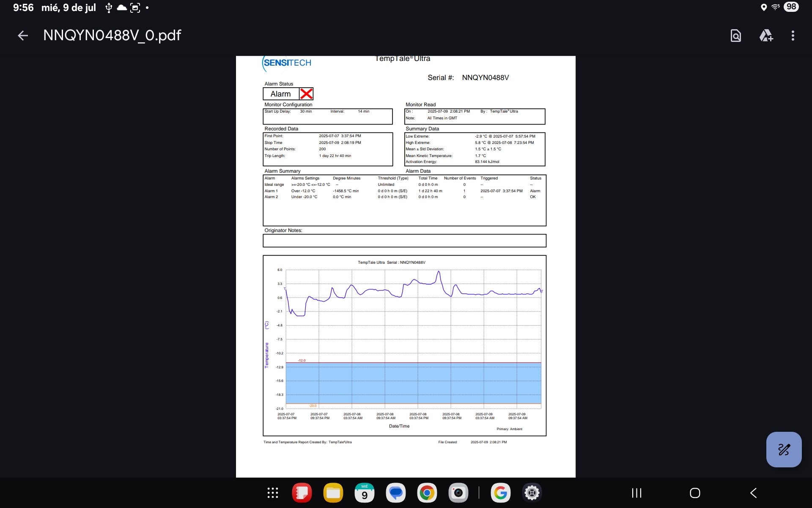Tap the Add to Google Drive icon
This screenshot has height=508, width=812.
tap(766, 36)
